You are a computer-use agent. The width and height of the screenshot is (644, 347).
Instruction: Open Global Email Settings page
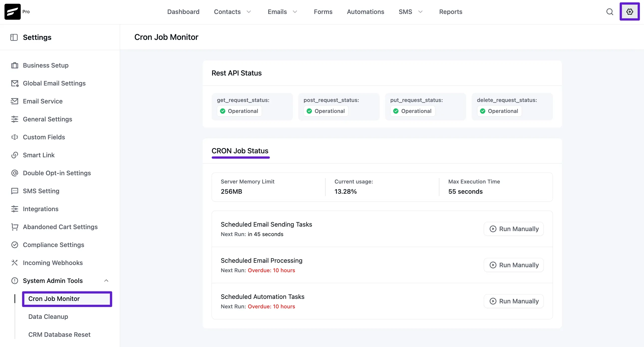[x=54, y=84]
